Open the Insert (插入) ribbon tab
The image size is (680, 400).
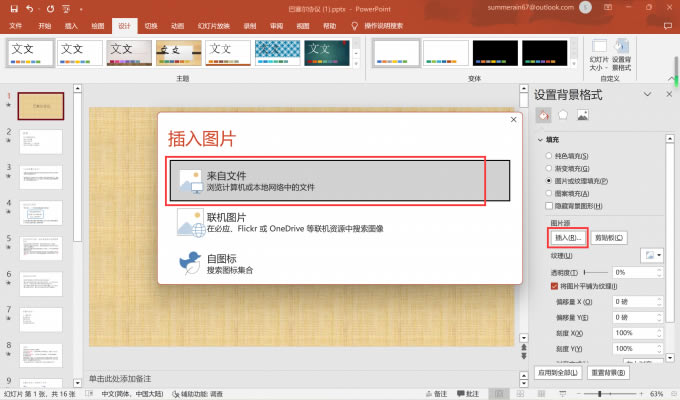point(70,25)
